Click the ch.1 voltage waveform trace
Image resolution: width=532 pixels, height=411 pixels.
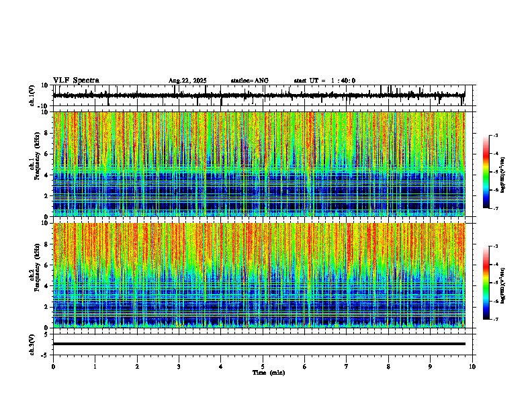click(259, 95)
